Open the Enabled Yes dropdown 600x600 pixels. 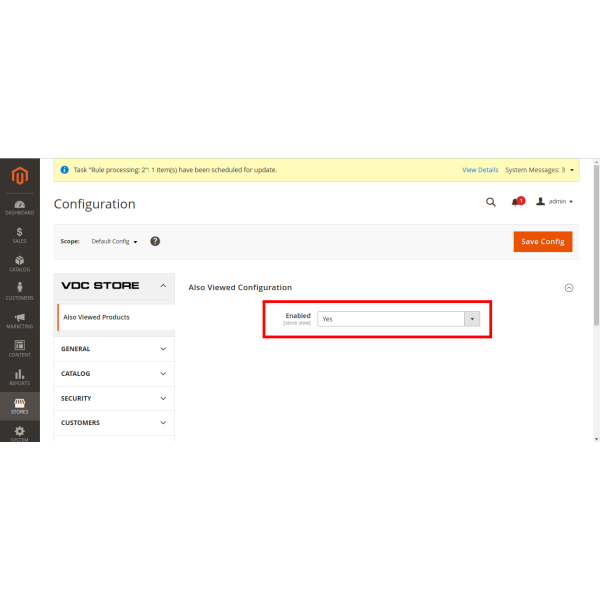(x=399, y=319)
